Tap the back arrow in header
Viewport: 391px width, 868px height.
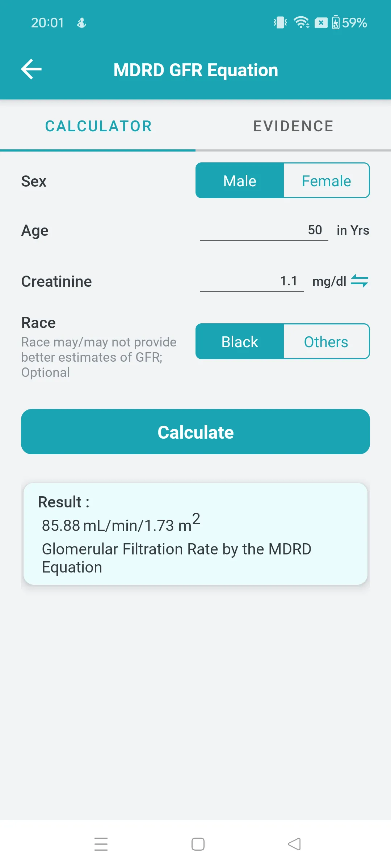pyautogui.click(x=31, y=69)
